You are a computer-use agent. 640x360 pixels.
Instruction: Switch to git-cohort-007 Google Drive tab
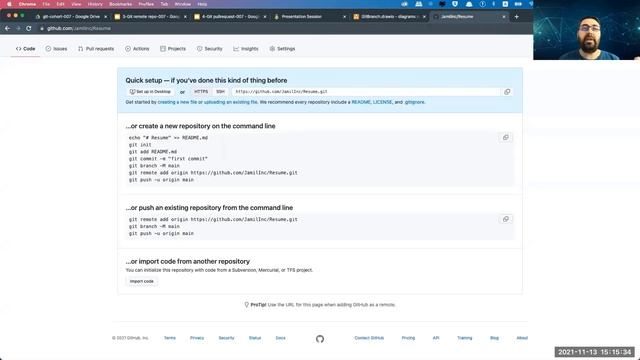point(71,17)
